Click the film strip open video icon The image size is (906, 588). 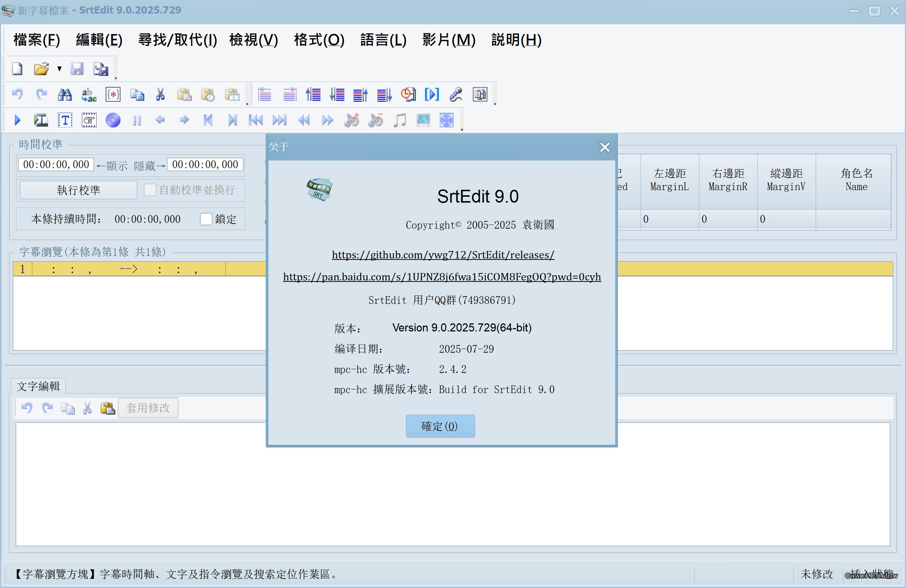[41, 120]
